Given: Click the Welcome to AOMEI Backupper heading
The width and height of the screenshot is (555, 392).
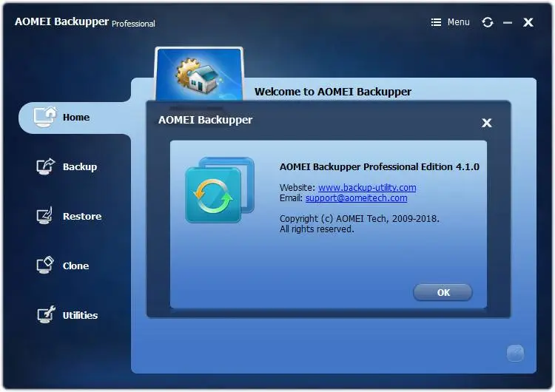Looking at the screenshot, I should click(333, 92).
